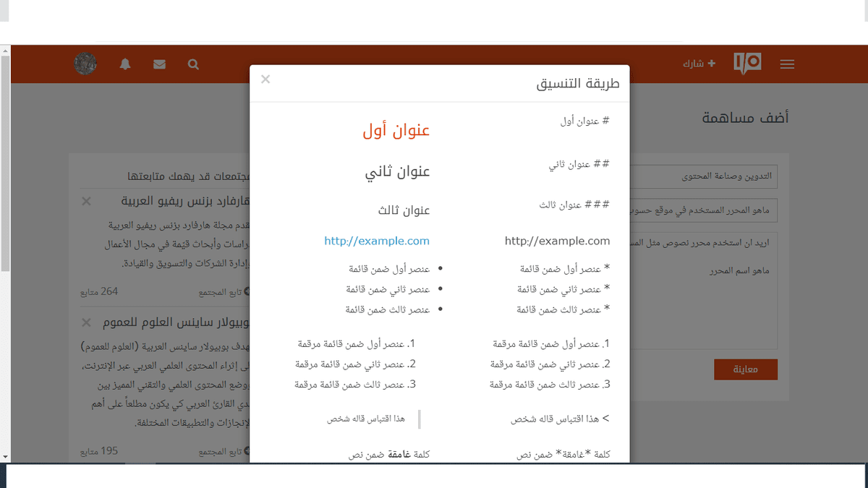Click the شارك share button
This screenshot has height=488, width=868.
point(699,64)
